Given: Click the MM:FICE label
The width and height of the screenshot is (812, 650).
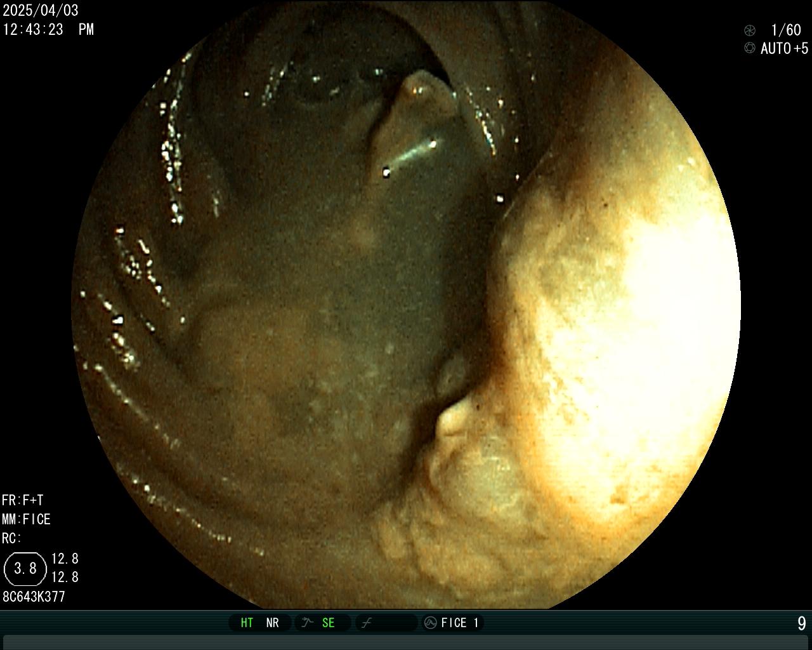Looking at the screenshot, I should (x=26, y=519).
